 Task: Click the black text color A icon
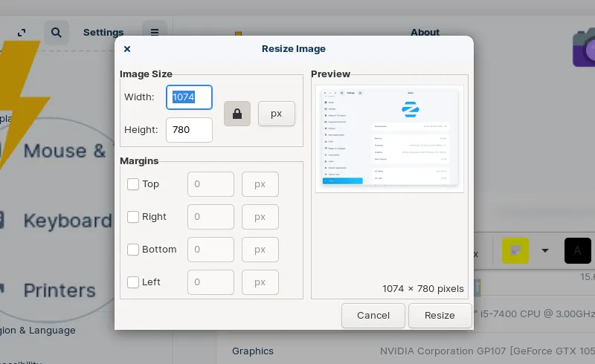click(578, 251)
